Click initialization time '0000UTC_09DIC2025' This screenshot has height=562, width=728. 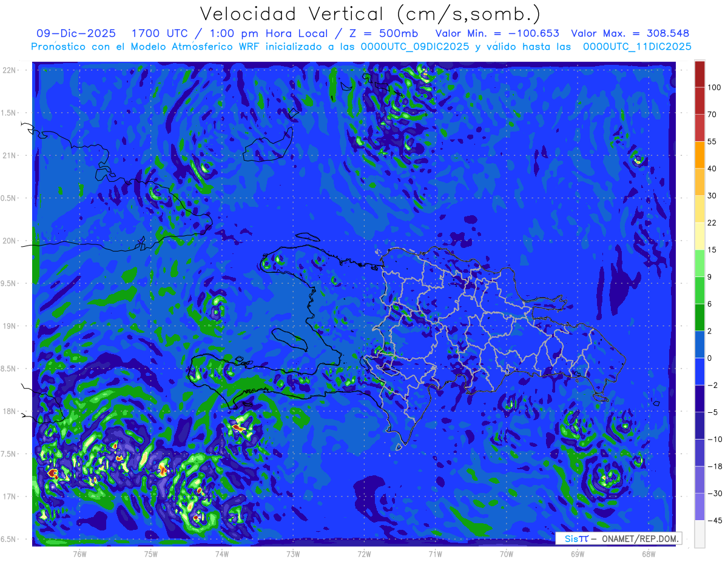(x=415, y=47)
